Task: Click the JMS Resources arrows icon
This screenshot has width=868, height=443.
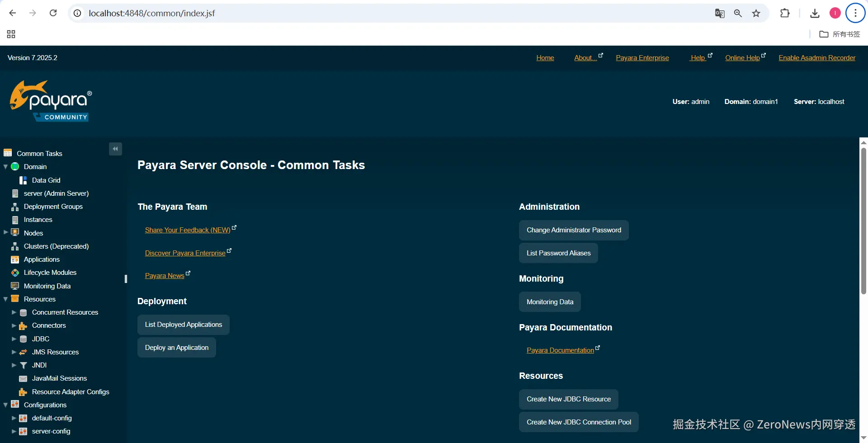Action: [x=23, y=352]
